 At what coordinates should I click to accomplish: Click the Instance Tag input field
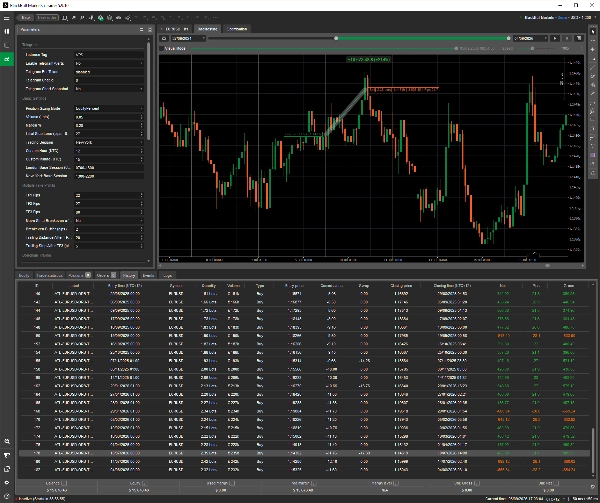tap(109, 55)
